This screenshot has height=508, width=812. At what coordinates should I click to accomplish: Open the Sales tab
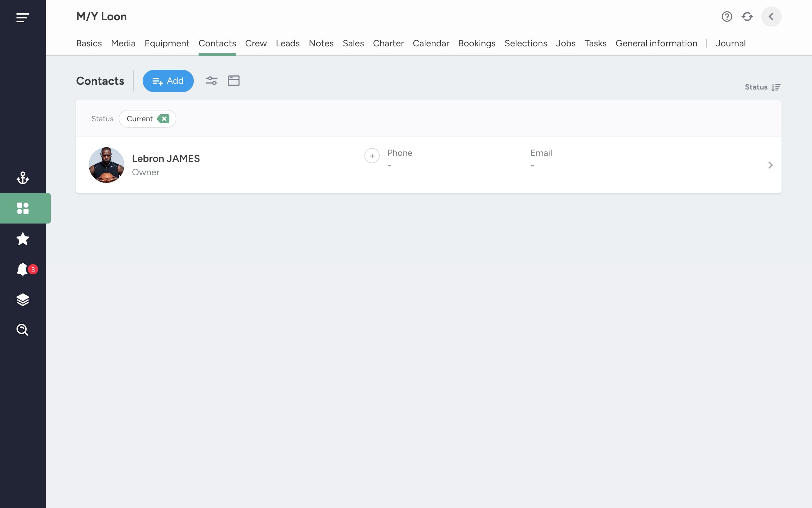[353, 43]
